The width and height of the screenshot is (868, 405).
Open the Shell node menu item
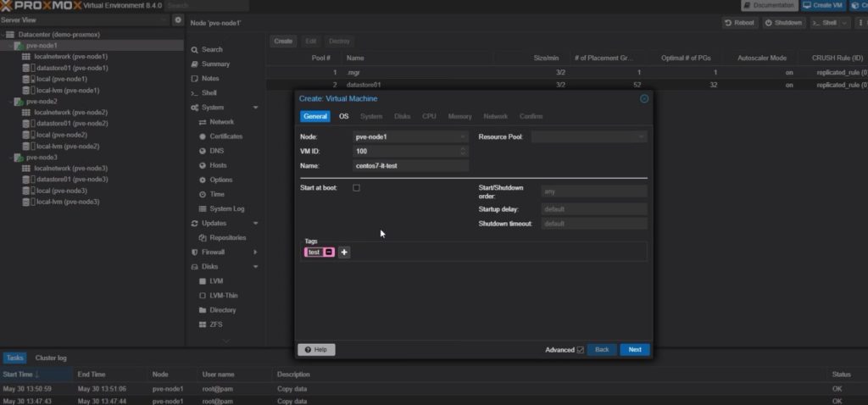209,93
